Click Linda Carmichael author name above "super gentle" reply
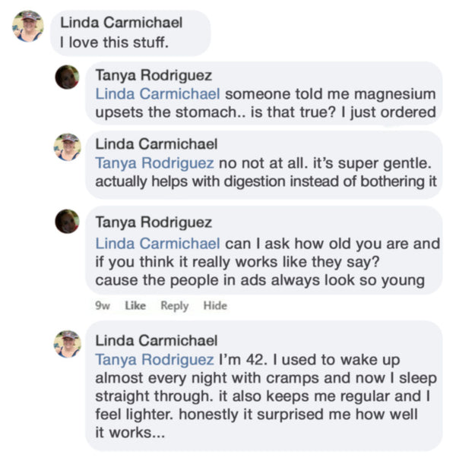Screen dimensions: 456x476 tap(157, 143)
